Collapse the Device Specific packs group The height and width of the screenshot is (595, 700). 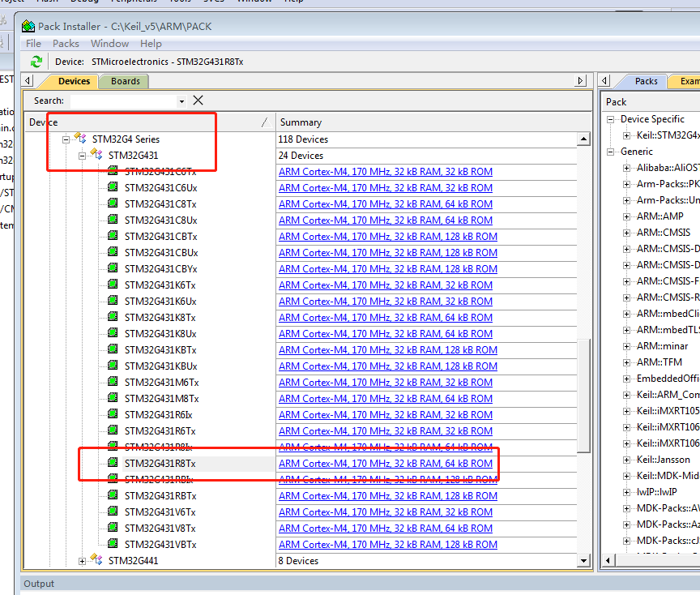612,119
